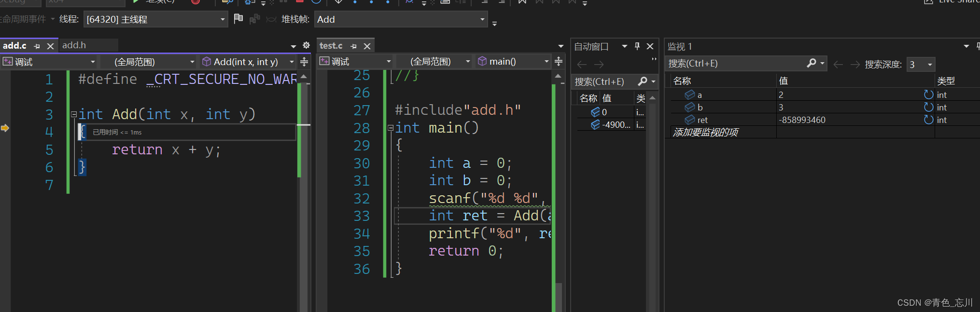Click the flag icon beside thread dropdown
Screen dimensions: 980x312
pos(238,19)
